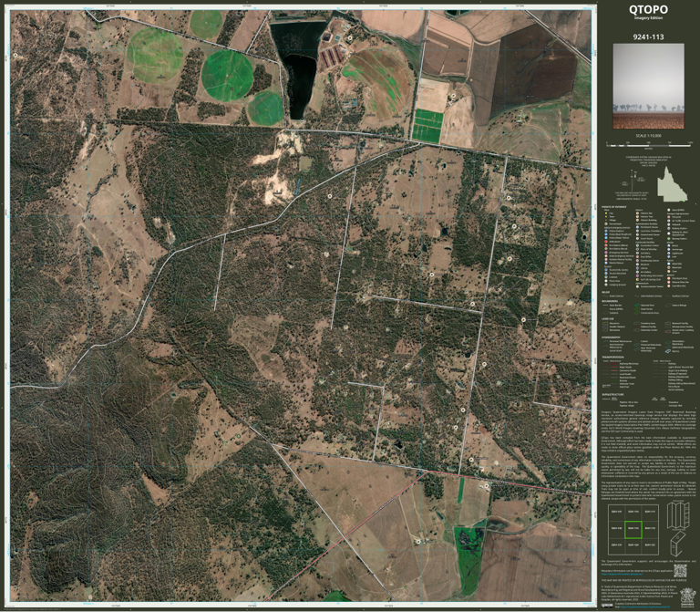The width and height of the screenshot is (700, 612).
Task: Click the Museum legend icon
Action: 637,265
